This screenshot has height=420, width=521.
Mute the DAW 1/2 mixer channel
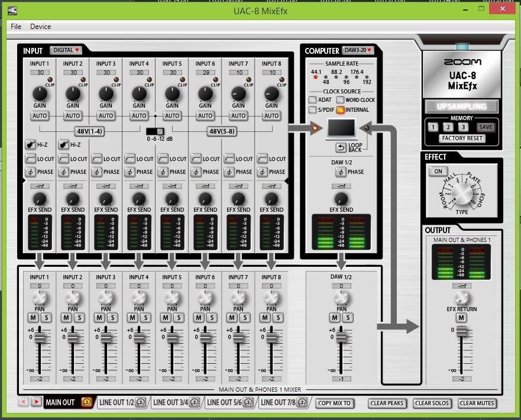[x=335, y=318]
